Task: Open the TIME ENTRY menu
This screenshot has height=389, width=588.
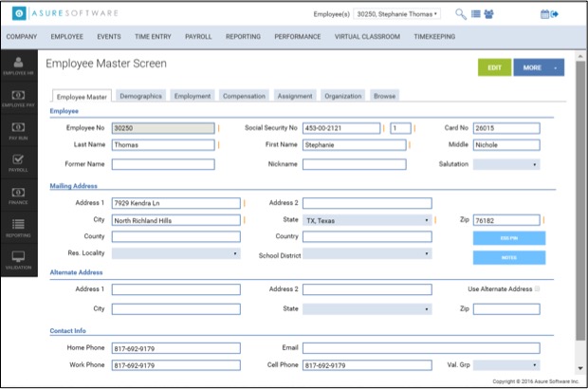Action: click(x=153, y=37)
